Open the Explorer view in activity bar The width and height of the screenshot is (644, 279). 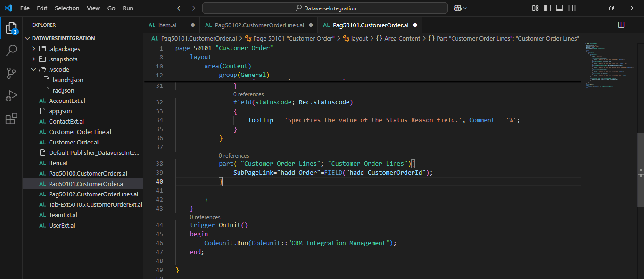(11, 28)
